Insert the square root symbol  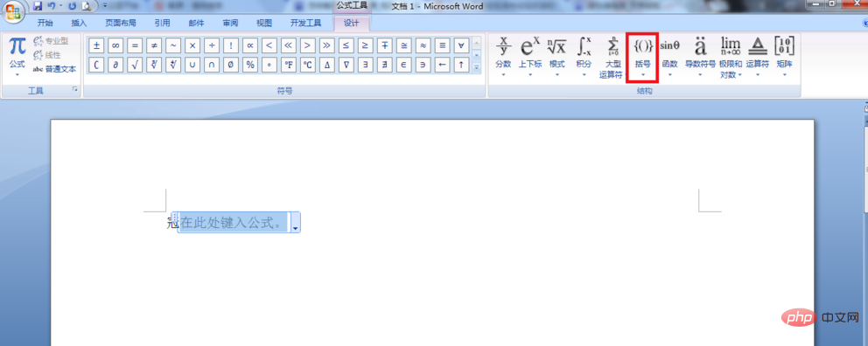[x=135, y=65]
